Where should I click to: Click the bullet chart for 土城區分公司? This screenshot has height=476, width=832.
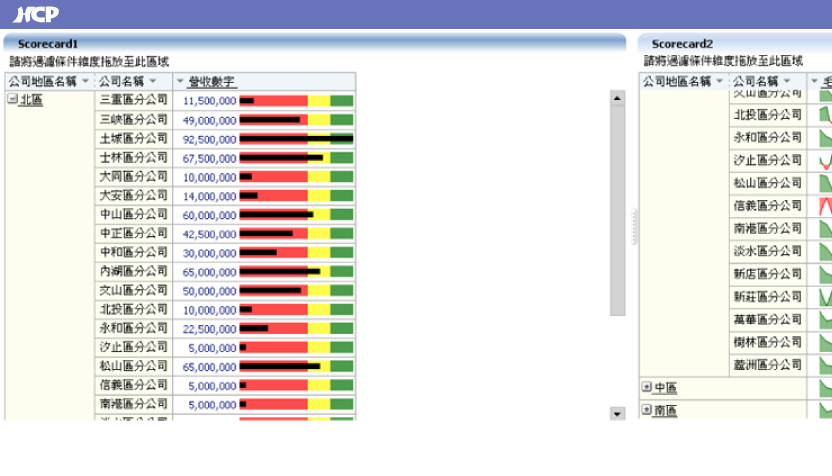[x=296, y=139]
